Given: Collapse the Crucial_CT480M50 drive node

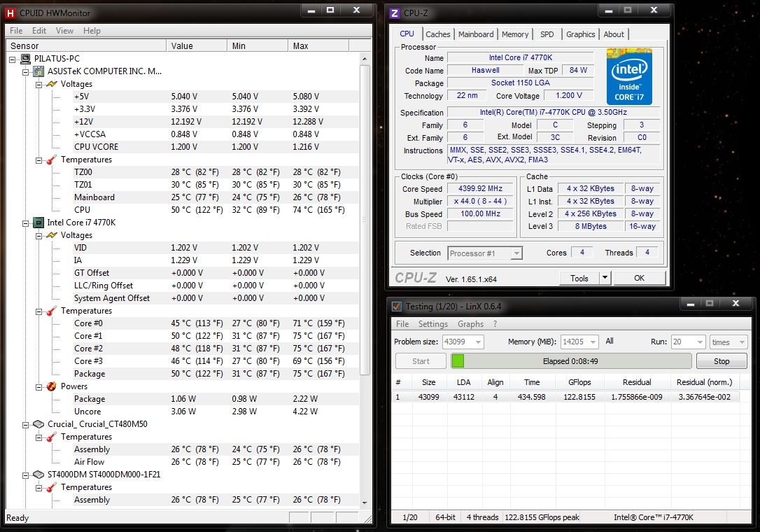Looking at the screenshot, I should (25, 425).
